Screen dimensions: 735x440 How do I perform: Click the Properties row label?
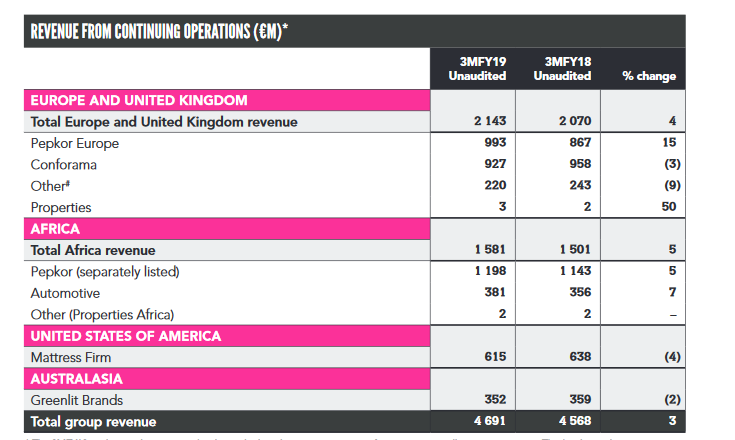[61, 207]
